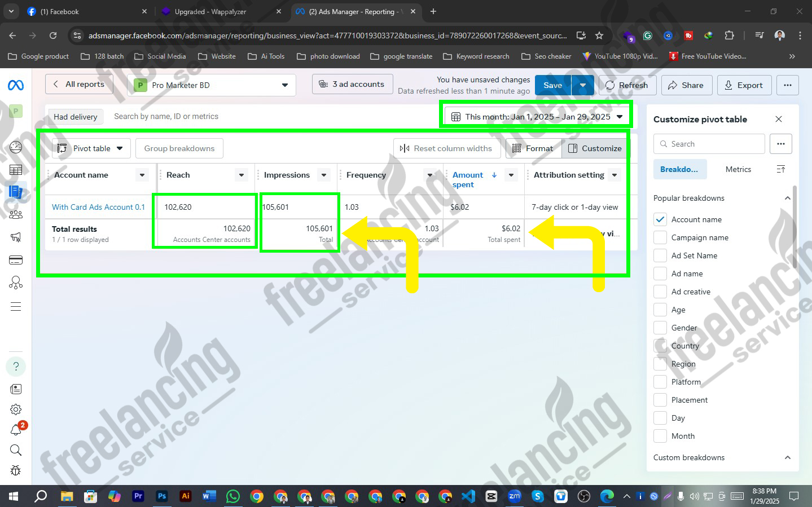Open the Reach column dropdown arrow
Viewport: 812px width, 507px height.
(x=242, y=175)
